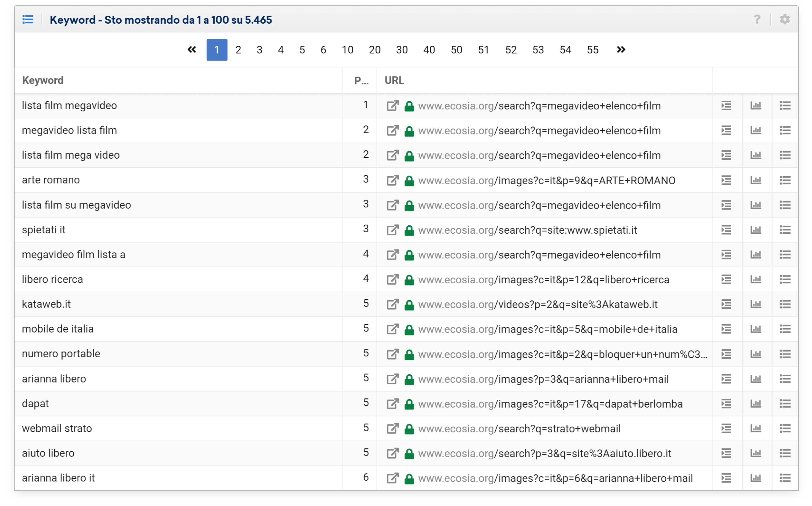Select keyword 'mobile de italia'
This screenshot has height=506, width=812.
point(58,329)
